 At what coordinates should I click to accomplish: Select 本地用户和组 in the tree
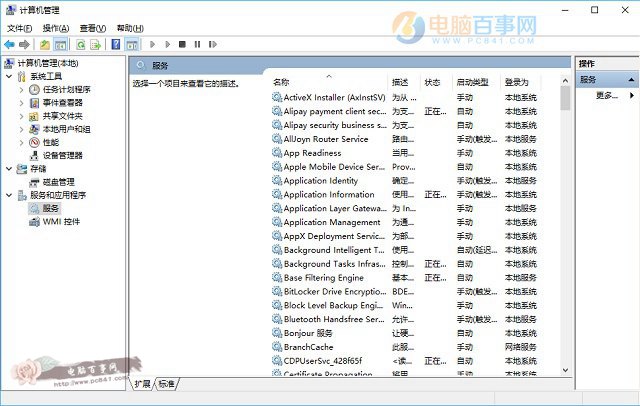point(67,129)
